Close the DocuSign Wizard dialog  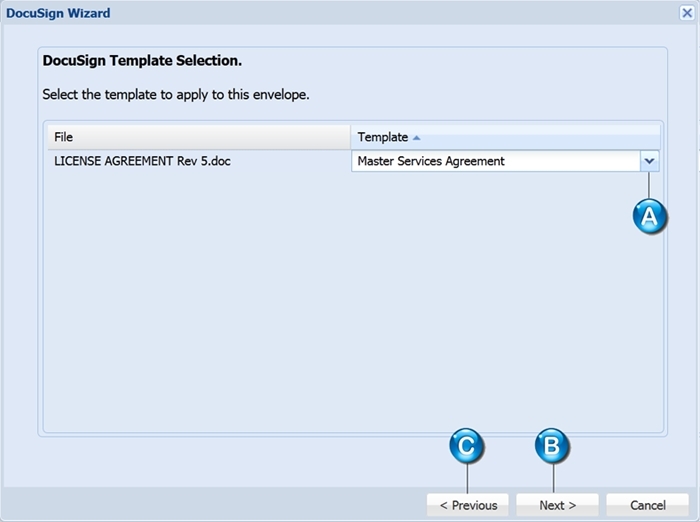pos(687,13)
